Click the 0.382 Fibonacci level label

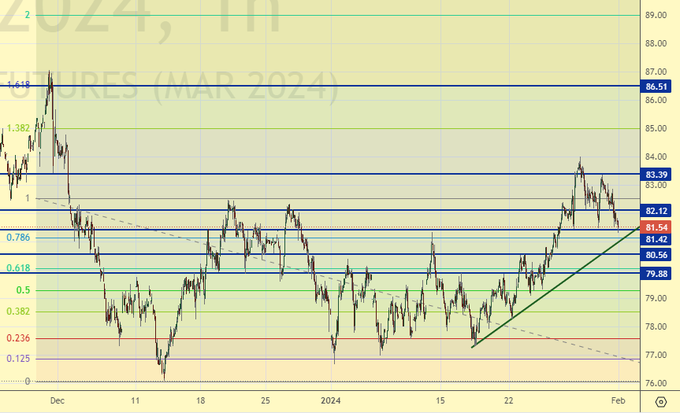pos(17,311)
